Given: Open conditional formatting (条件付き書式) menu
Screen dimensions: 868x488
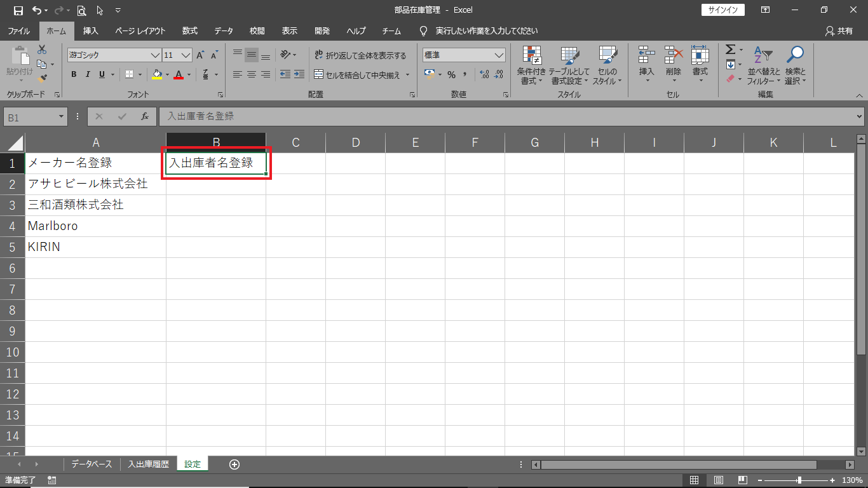Looking at the screenshot, I should coord(531,65).
